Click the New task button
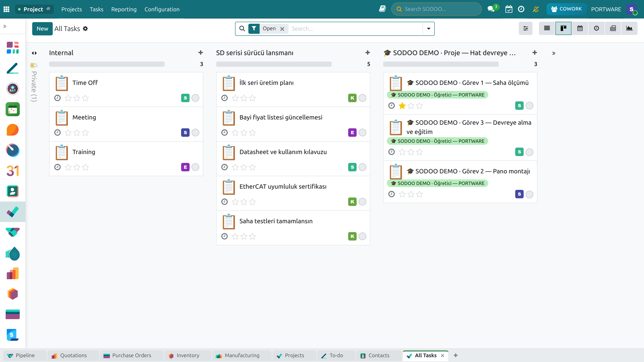 coord(42,29)
